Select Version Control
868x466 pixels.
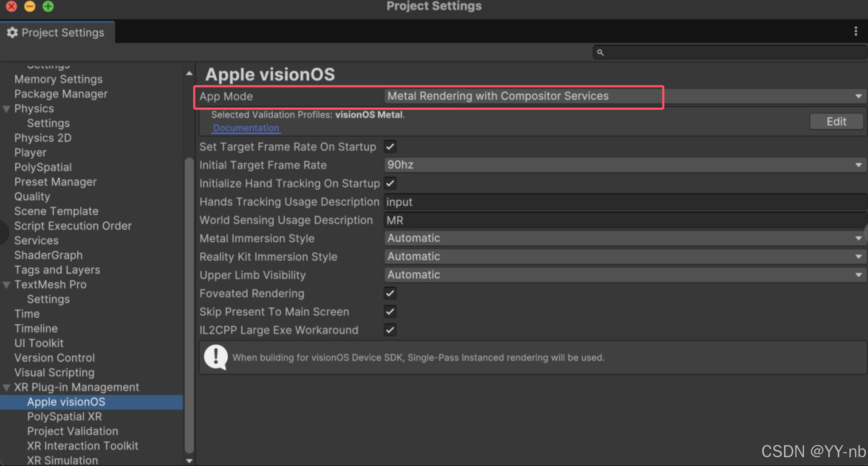click(54, 358)
